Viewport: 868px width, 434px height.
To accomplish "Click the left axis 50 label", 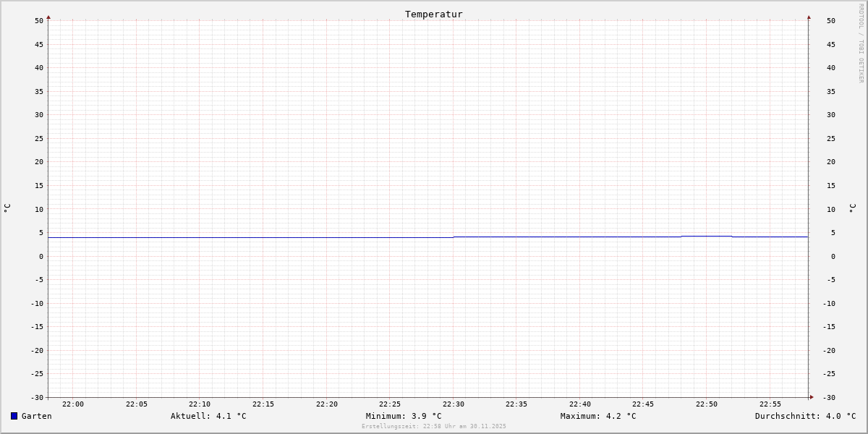I will [x=39, y=21].
